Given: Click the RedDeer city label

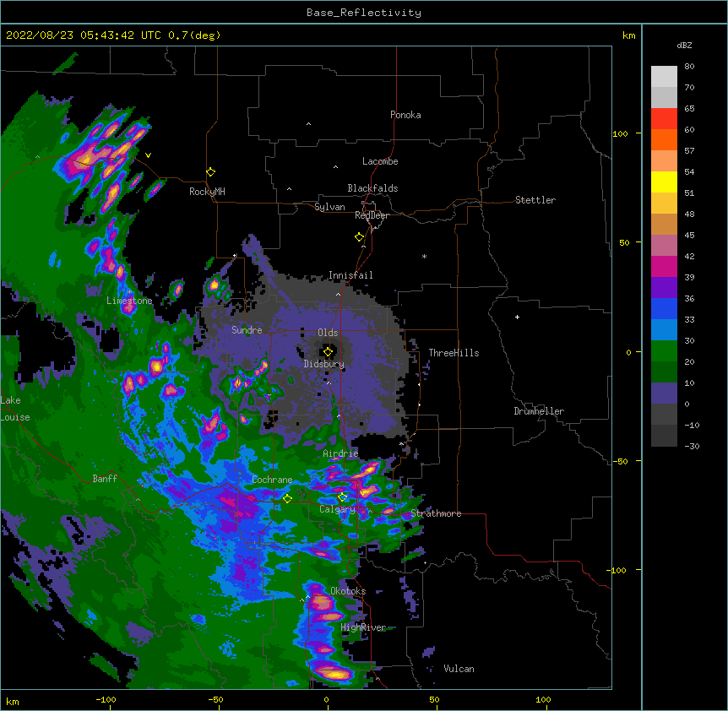Looking at the screenshot, I should tap(372, 215).
